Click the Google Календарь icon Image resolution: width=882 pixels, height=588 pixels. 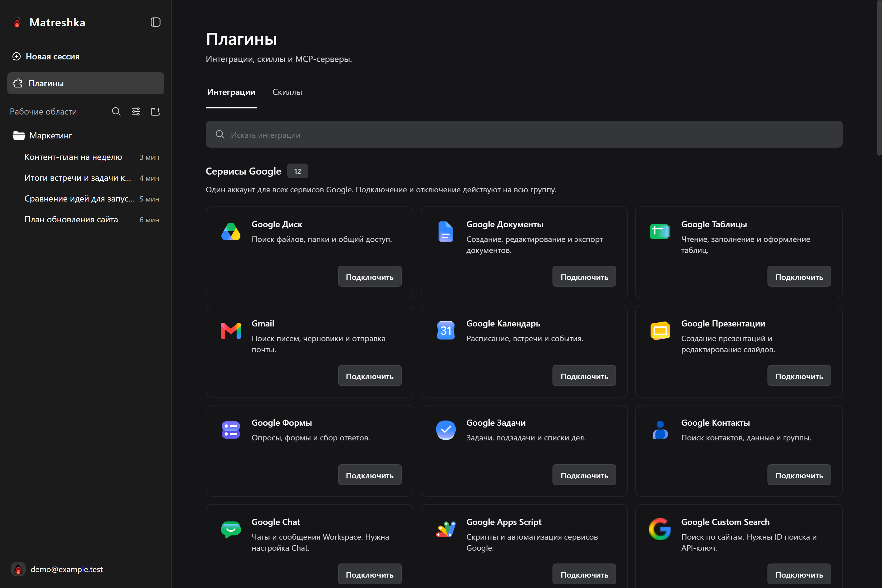pos(446,330)
